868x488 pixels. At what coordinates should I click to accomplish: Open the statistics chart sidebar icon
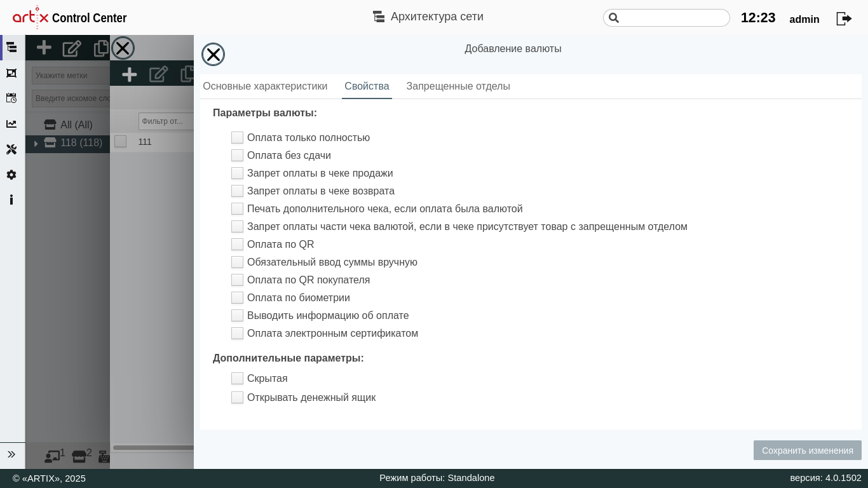pyautogui.click(x=11, y=124)
